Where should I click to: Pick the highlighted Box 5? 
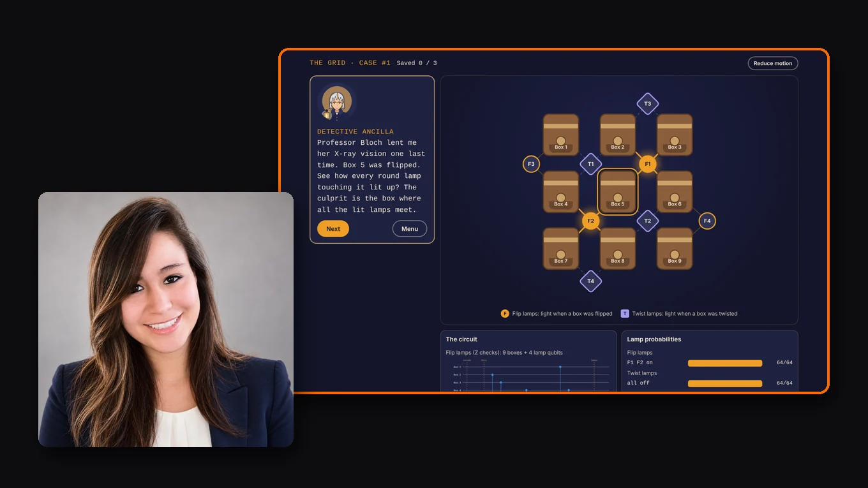click(x=618, y=191)
